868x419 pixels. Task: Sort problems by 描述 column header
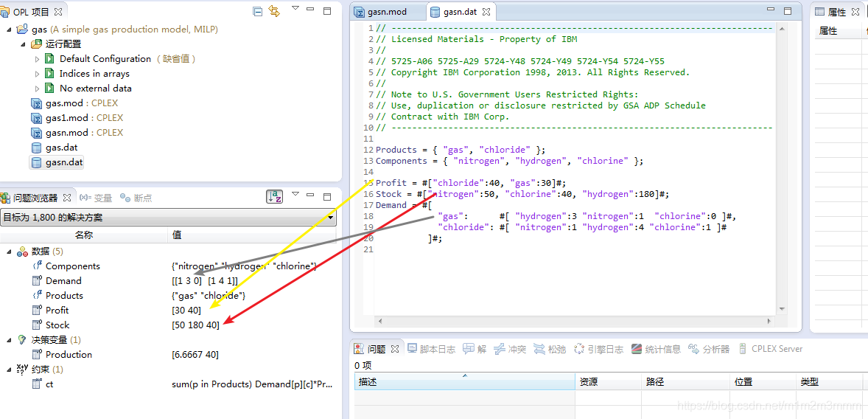pos(464,382)
